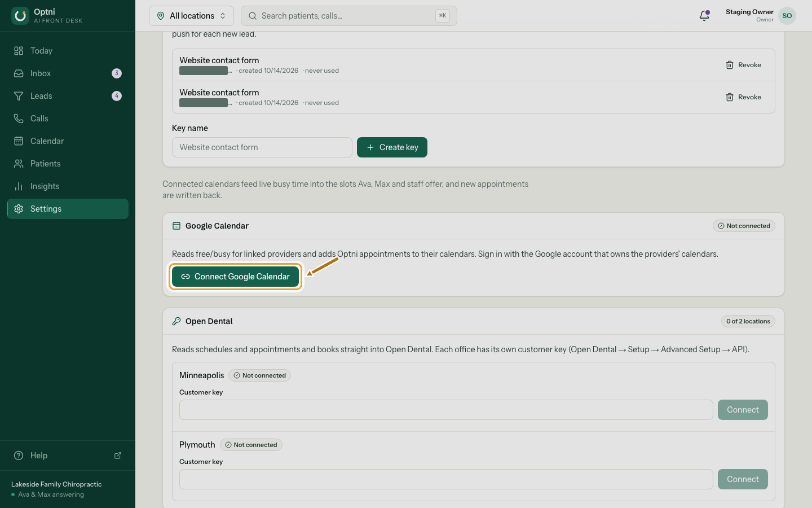Click the Optni logo icon
This screenshot has width=812, height=508.
pos(20,16)
